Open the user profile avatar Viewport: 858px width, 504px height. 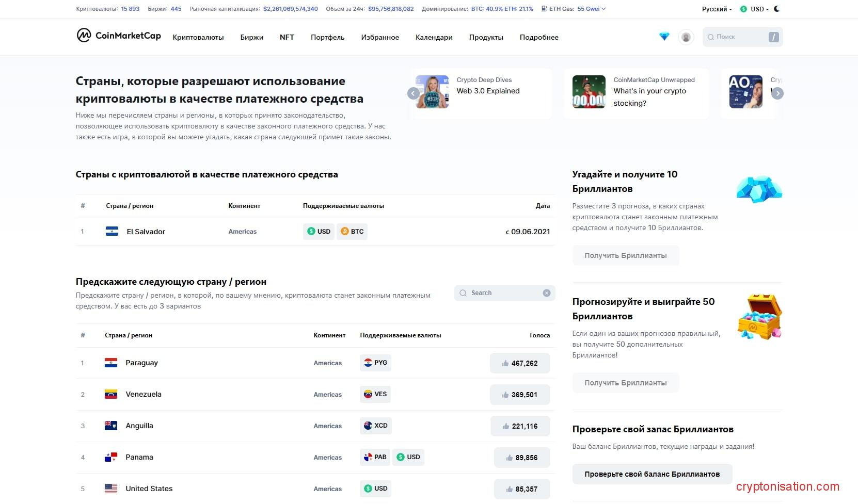[x=686, y=37]
